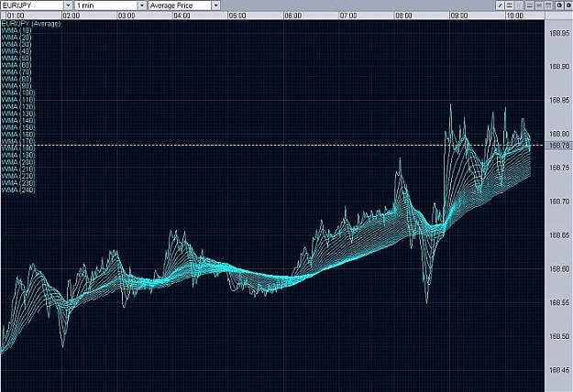This screenshot has width=573, height=392.
Task: Open the Average Price dropdown arrow
Action: (x=216, y=5)
